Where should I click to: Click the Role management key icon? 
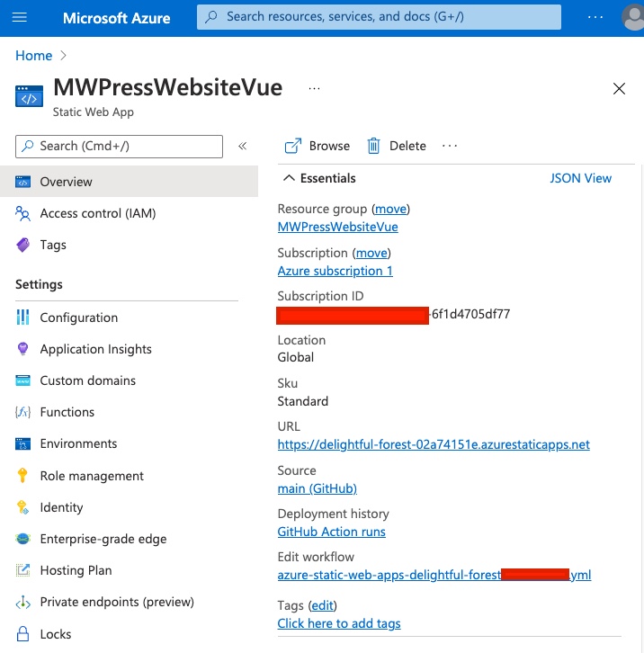(x=22, y=475)
